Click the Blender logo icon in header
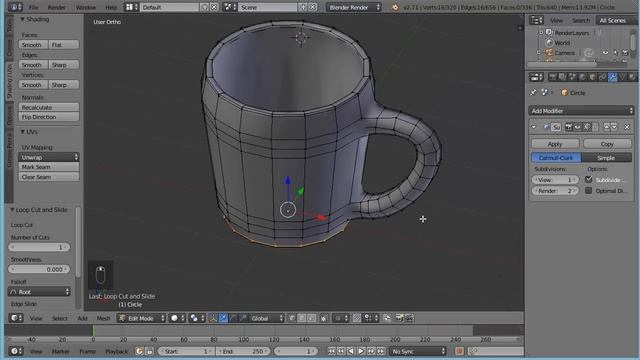Screen dimensions: 640x360 point(395,7)
